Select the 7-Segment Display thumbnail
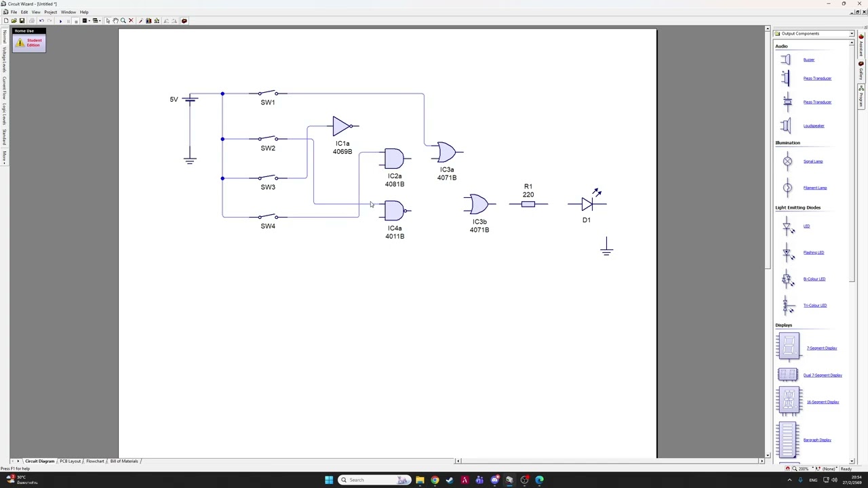The width and height of the screenshot is (868, 488). [x=788, y=347]
